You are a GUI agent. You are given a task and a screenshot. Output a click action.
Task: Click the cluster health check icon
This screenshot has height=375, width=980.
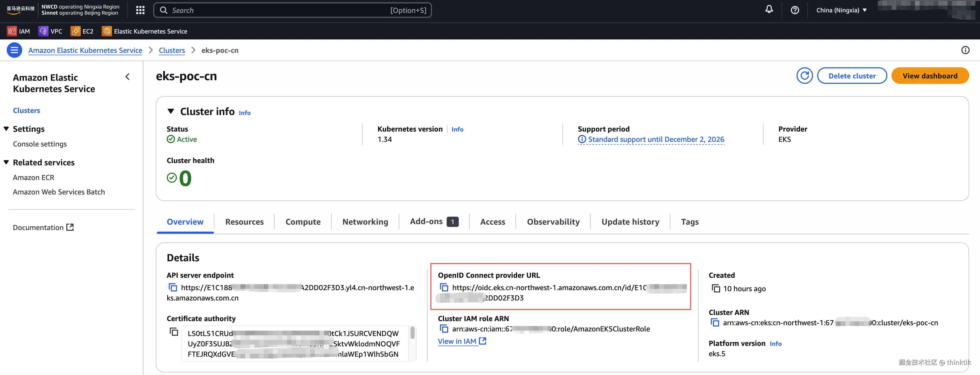(172, 178)
